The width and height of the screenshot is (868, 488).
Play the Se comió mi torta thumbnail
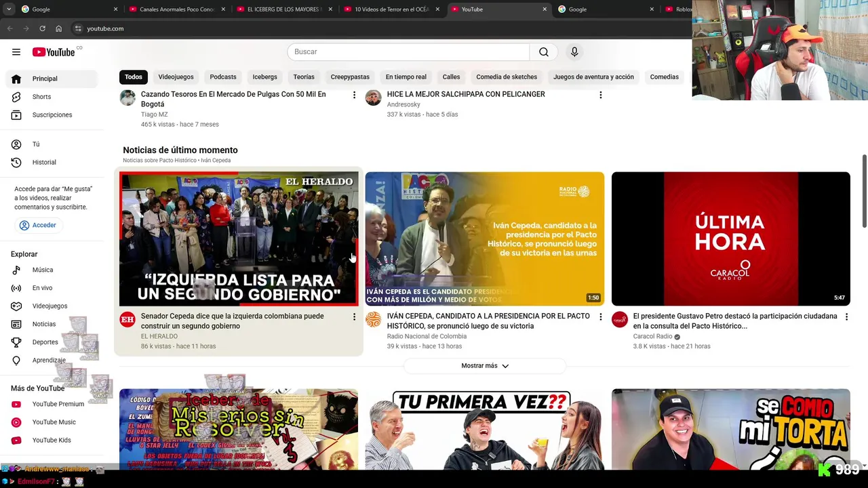730,429
